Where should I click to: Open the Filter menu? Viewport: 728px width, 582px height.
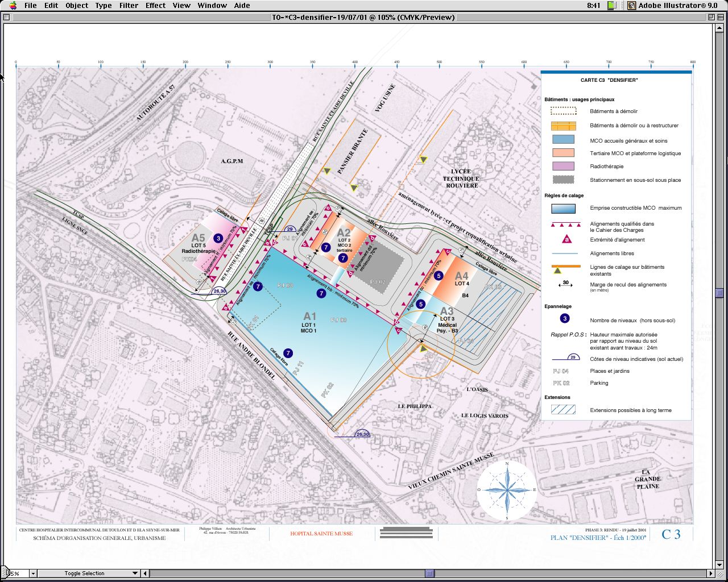click(129, 5)
